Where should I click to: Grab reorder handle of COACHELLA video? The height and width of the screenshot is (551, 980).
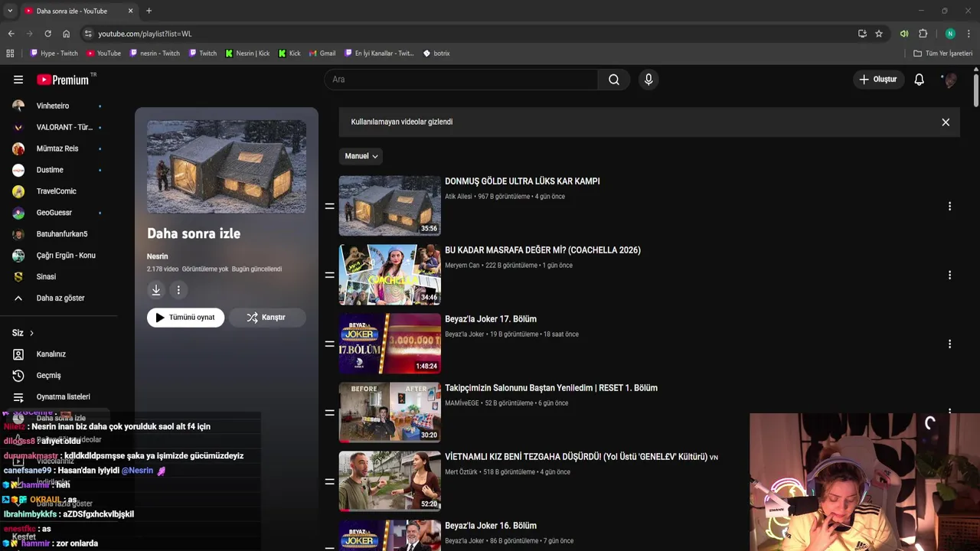point(330,275)
